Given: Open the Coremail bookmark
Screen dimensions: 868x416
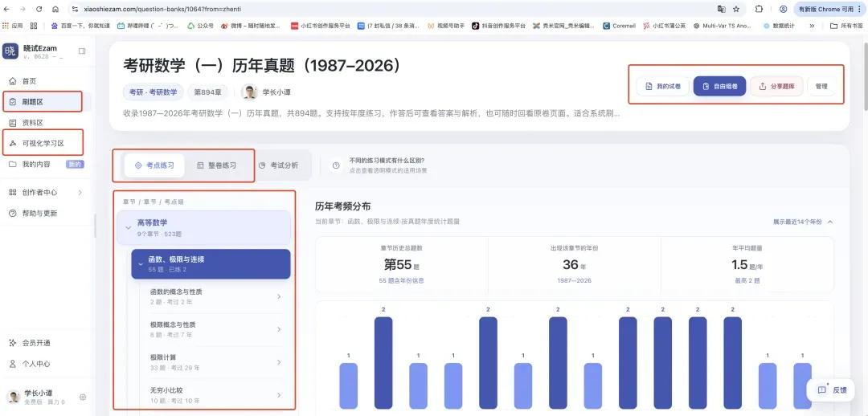Looking at the screenshot, I should coord(619,26).
